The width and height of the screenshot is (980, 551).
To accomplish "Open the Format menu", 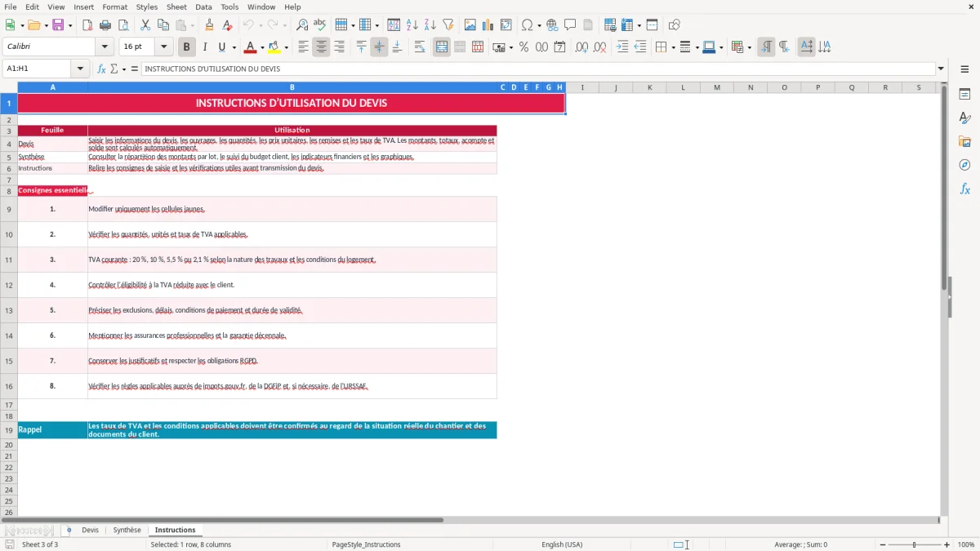I will (x=114, y=7).
